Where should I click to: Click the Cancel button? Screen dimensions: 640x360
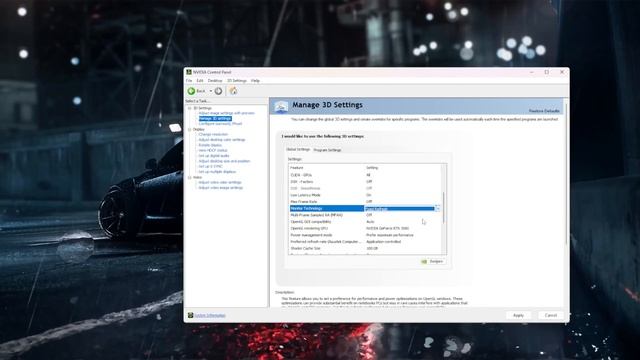(x=551, y=315)
